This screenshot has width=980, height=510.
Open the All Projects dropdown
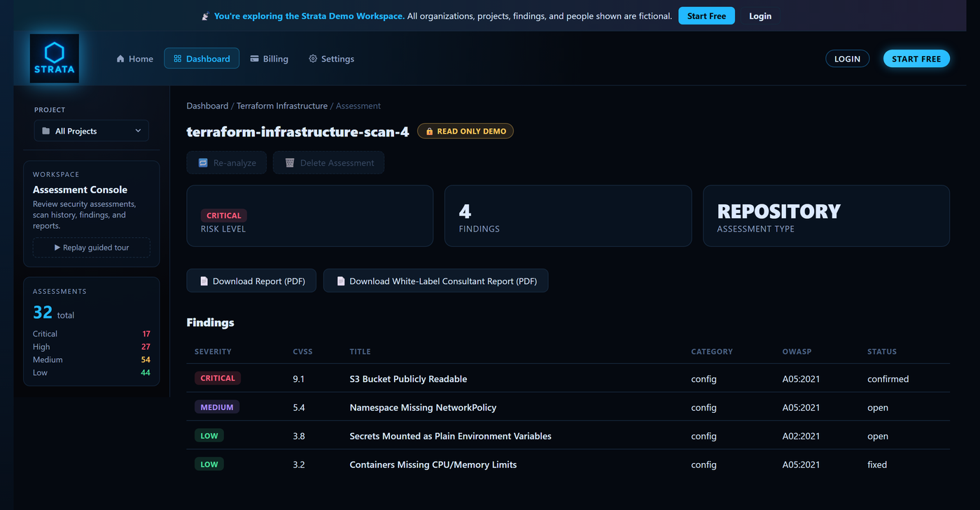[92, 131]
